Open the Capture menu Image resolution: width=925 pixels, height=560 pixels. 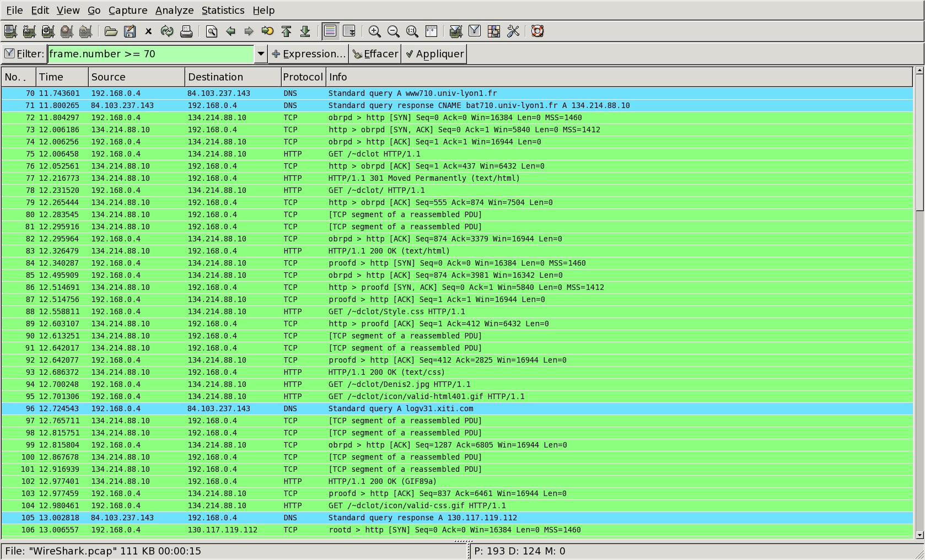click(x=128, y=10)
